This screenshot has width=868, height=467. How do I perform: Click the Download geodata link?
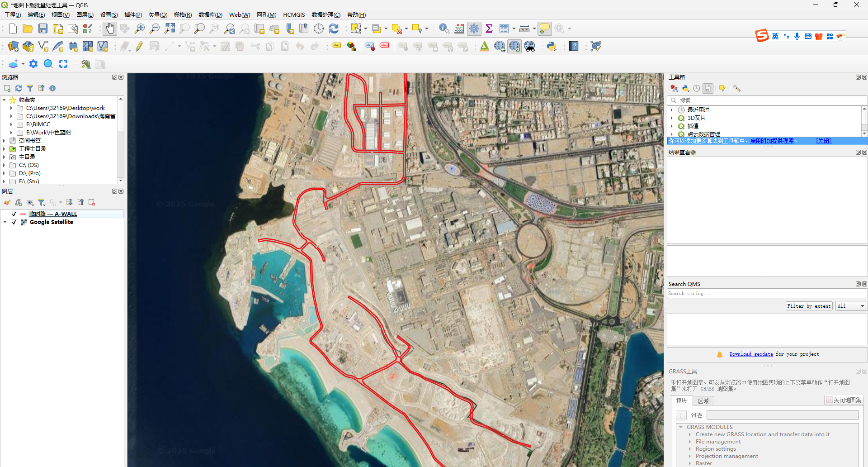(x=750, y=354)
